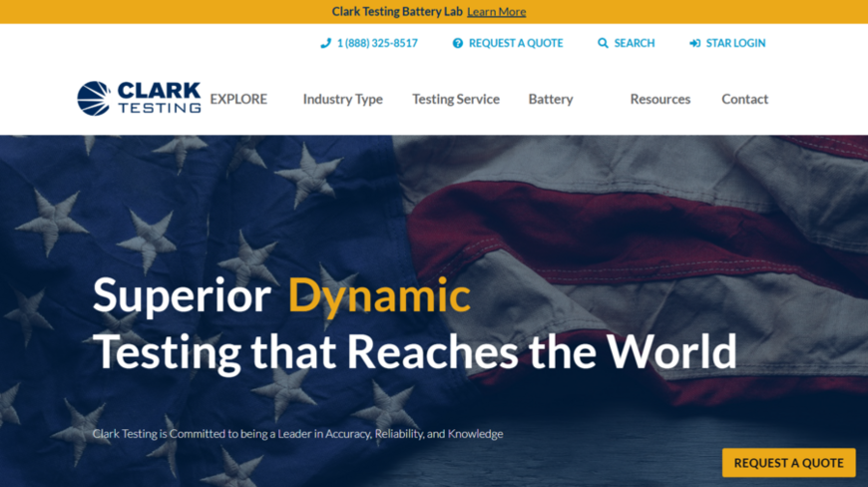Click the Clark Testing is Committed tagline

(298, 434)
